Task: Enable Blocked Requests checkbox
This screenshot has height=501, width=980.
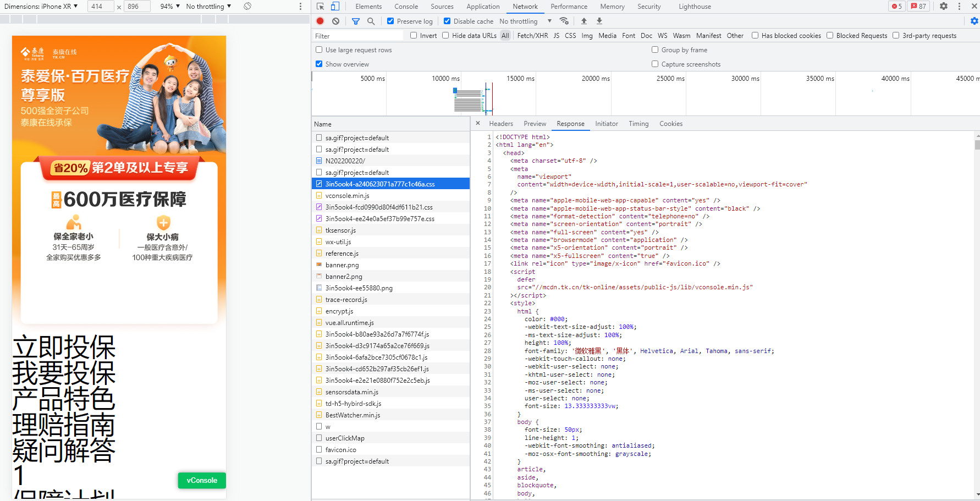Action: pyautogui.click(x=830, y=35)
